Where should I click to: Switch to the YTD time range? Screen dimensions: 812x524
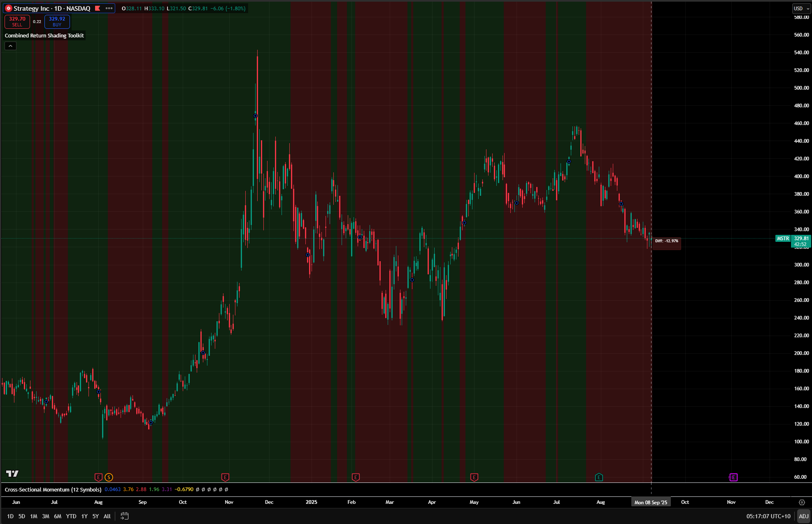point(71,516)
